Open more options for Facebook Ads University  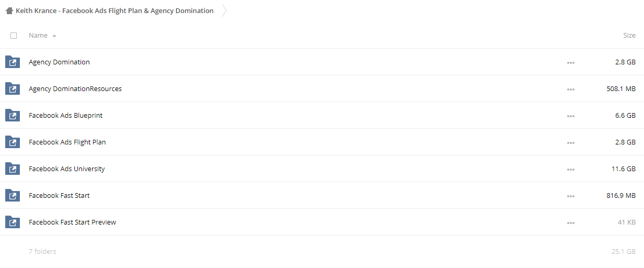[x=570, y=169]
